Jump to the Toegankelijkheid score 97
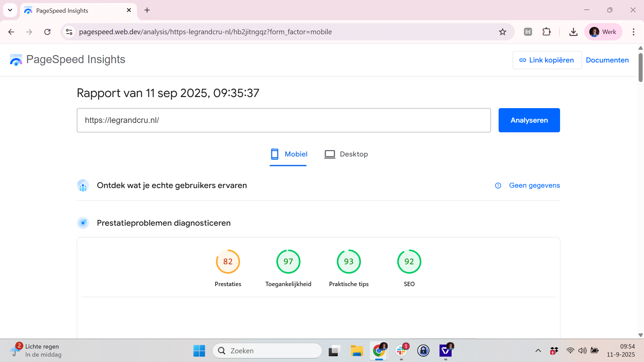Screen dimensions: 644x362 point(288,262)
